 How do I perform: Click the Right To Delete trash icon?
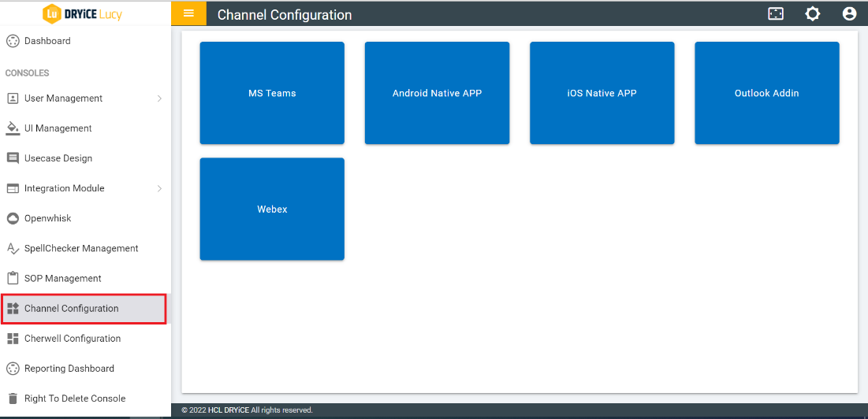[13, 399]
